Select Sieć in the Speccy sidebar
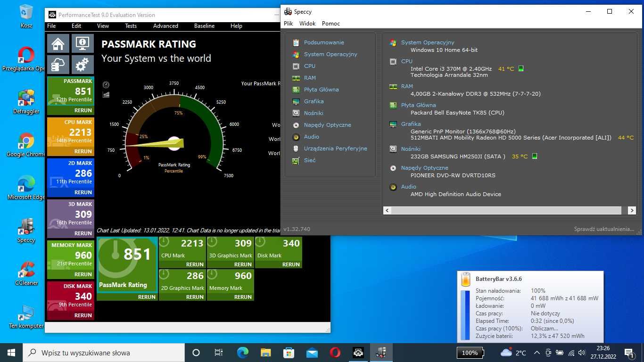644x362 pixels. (310, 160)
